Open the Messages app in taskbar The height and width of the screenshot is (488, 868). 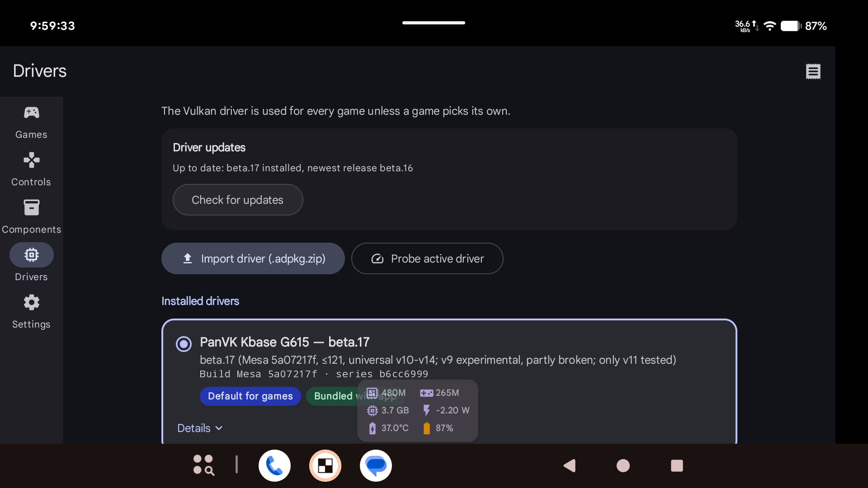tap(376, 465)
